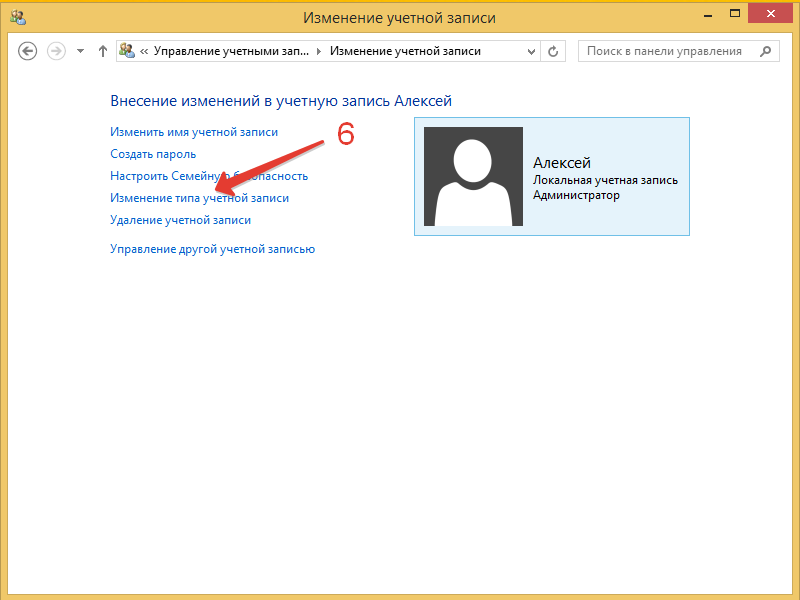800x600 pixels.
Task: Open Настроить Семейную безопасность link
Action: coord(209,176)
